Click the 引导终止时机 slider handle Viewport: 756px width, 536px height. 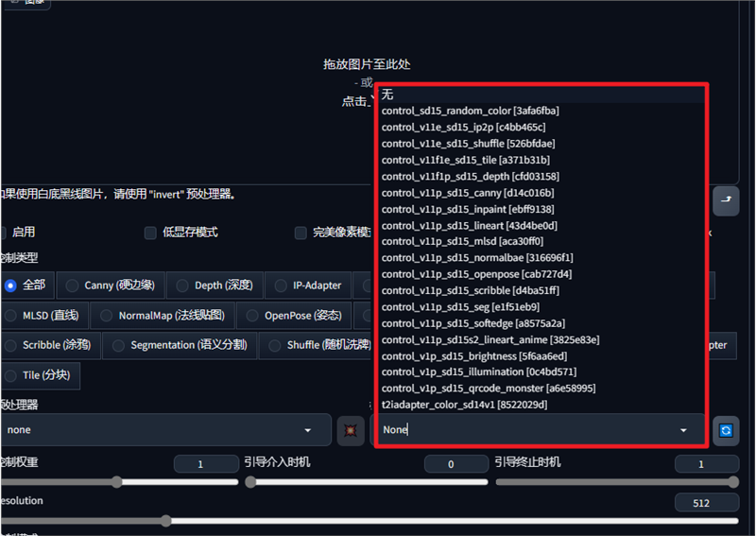tap(733, 482)
